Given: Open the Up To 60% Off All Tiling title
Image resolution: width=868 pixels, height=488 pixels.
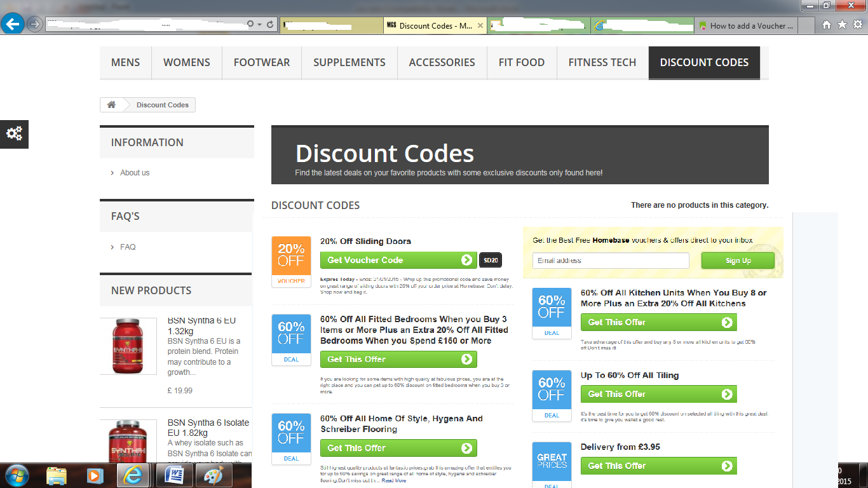Looking at the screenshot, I should pyautogui.click(x=630, y=376).
